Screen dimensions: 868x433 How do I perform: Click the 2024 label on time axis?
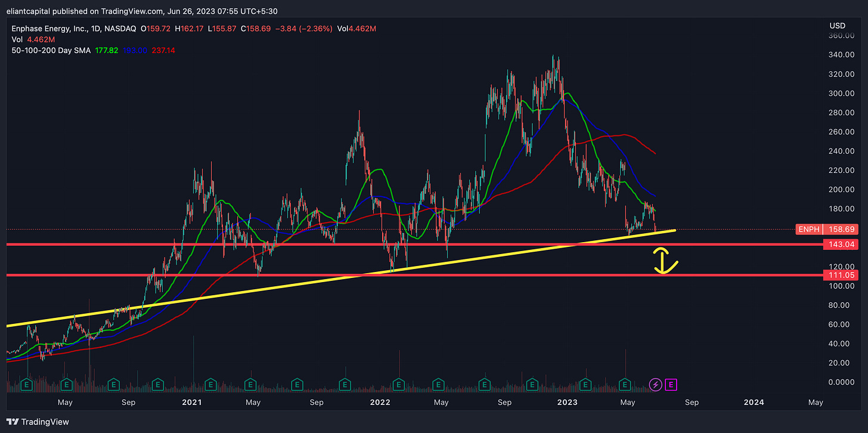click(754, 403)
